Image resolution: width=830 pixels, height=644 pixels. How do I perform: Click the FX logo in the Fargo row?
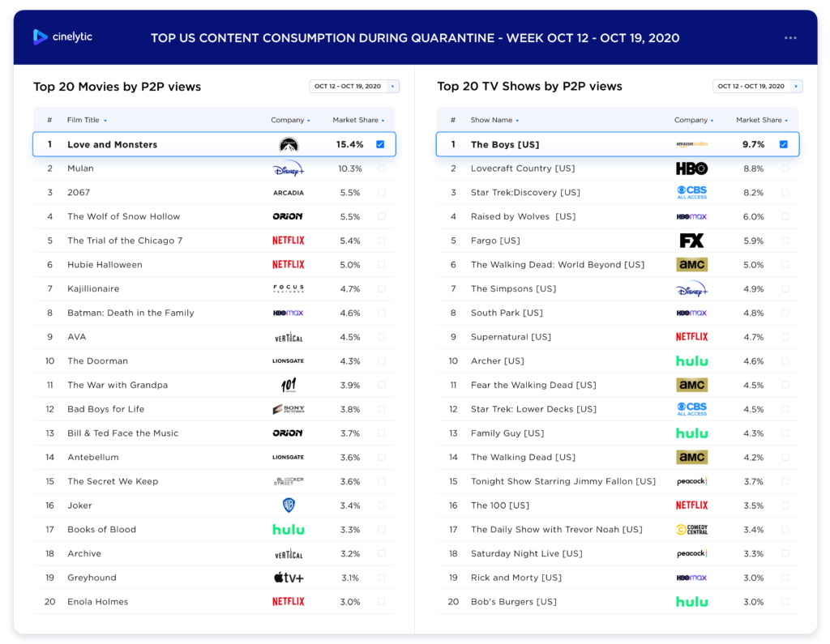[x=692, y=241]
